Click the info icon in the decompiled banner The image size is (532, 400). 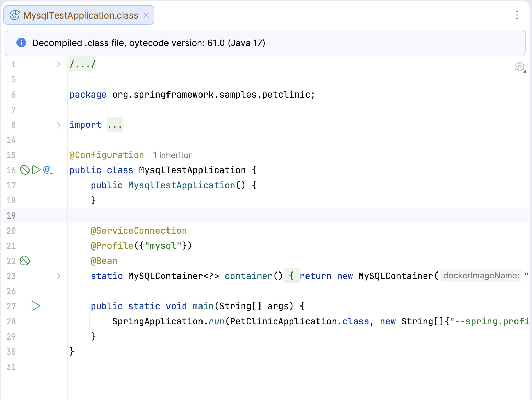(21, 43)
